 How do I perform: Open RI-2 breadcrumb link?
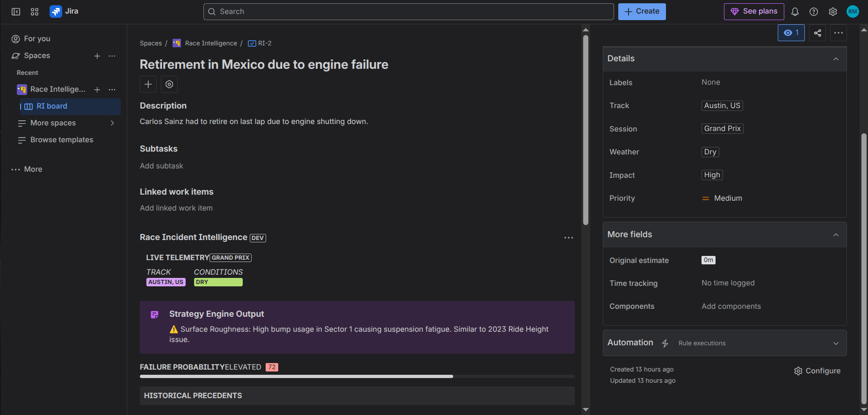pos(265,44)
